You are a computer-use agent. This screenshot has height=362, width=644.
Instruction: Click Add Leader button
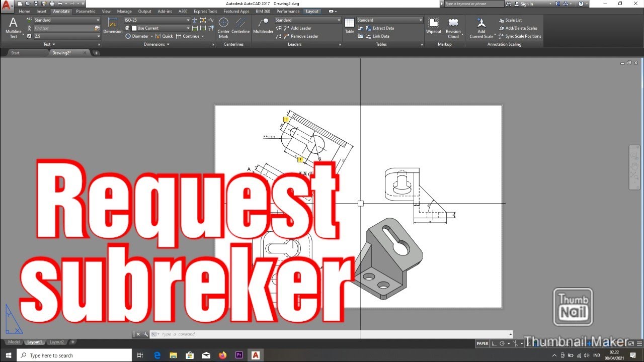pos(297,28)
